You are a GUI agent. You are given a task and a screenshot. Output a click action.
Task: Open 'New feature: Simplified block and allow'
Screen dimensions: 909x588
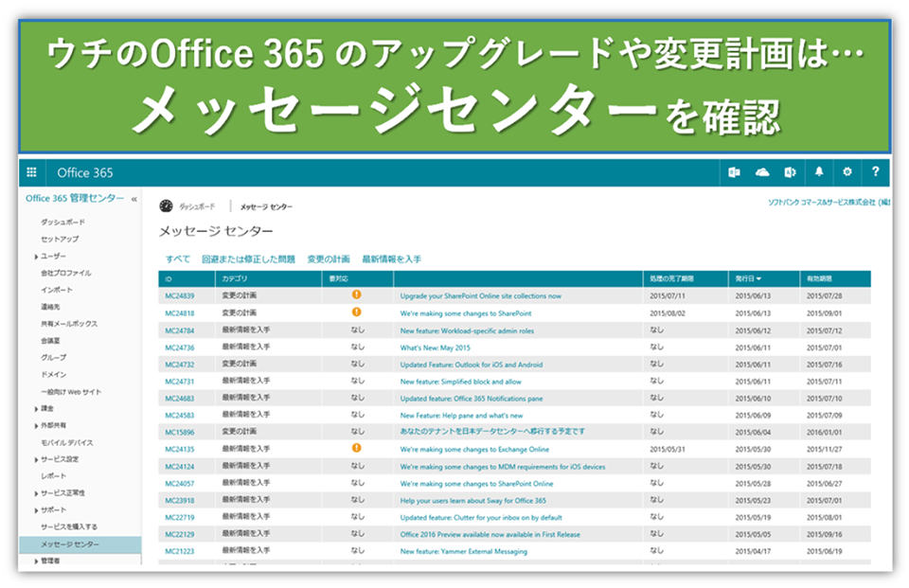click(460, 382)
